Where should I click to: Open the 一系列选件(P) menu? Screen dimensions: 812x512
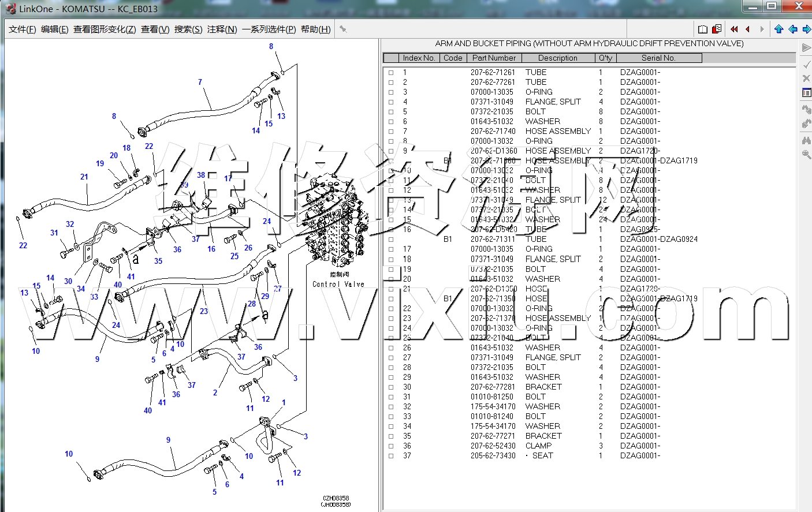pos(269,29)
